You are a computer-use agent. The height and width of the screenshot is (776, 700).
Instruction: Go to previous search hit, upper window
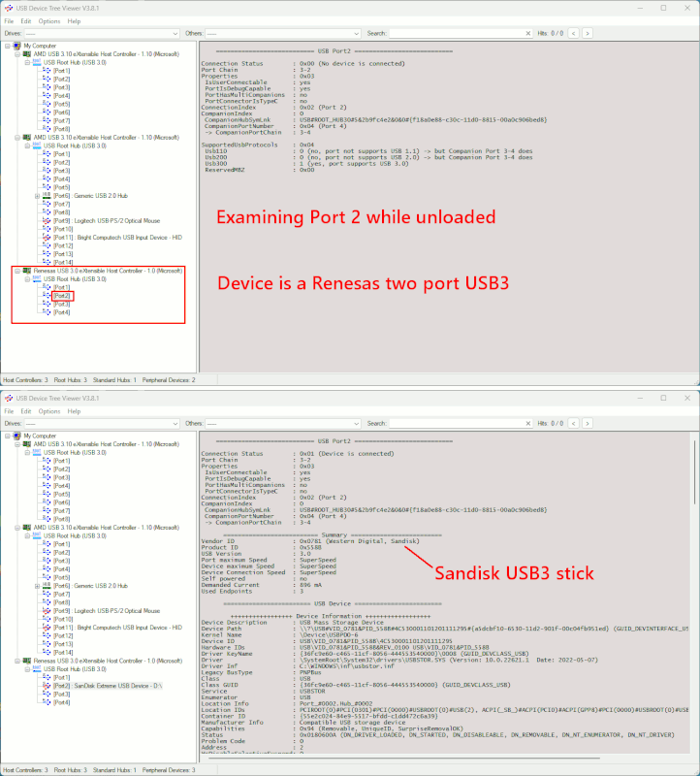point(573,33)
